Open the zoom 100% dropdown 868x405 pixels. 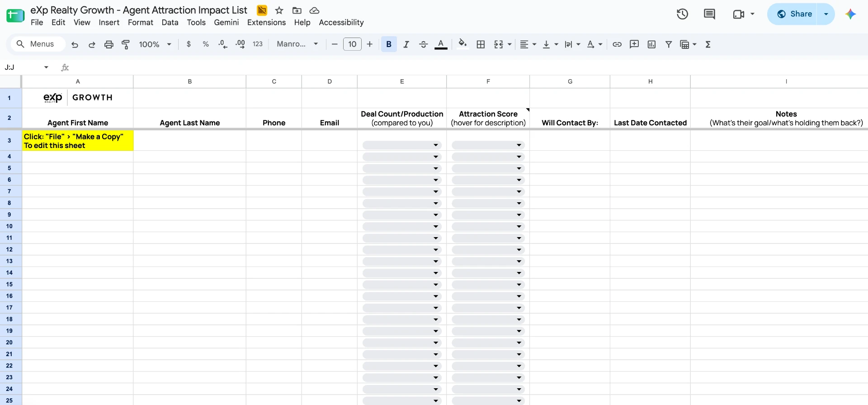click(x=155, y=44)
